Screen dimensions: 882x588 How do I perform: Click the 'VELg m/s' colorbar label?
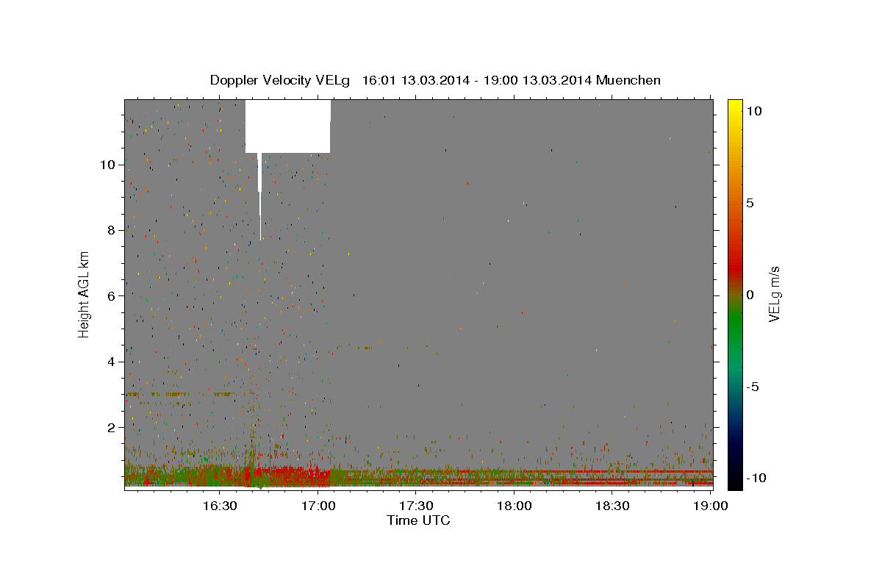point(774,294)
